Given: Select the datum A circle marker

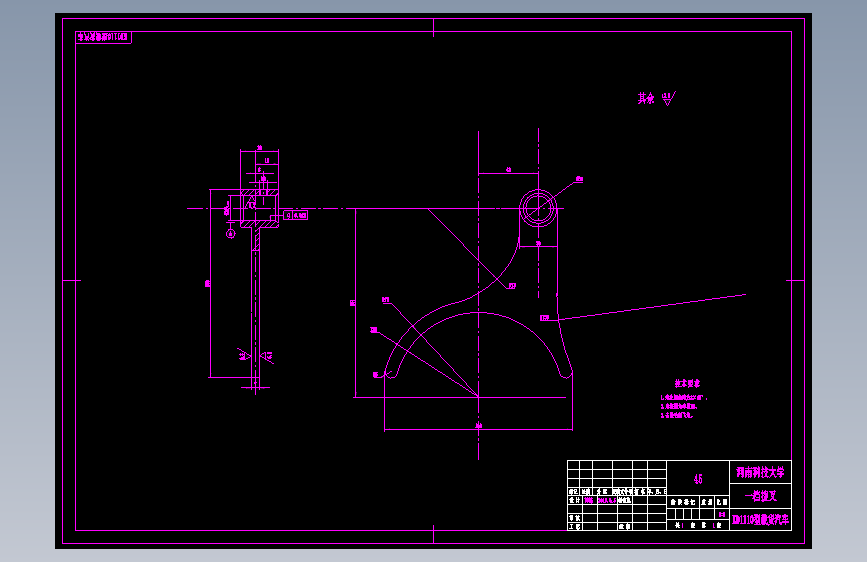Looking at the screenshot, I should pos(231,234).
